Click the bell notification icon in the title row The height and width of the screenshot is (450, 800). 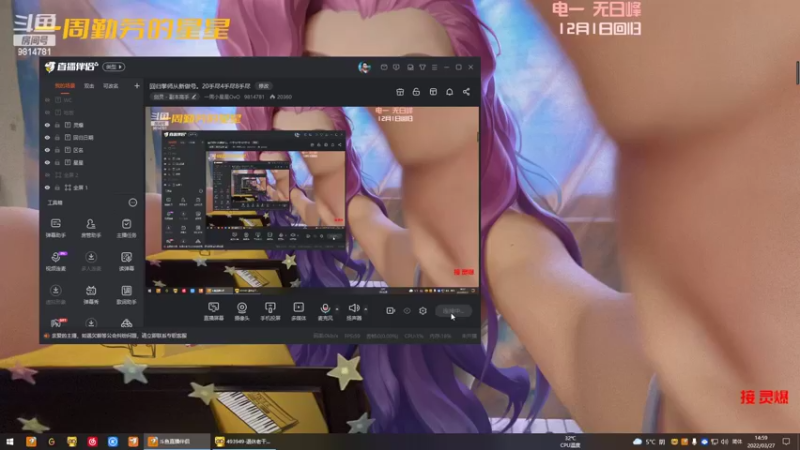pyautogui.click(x=449, y=92)
